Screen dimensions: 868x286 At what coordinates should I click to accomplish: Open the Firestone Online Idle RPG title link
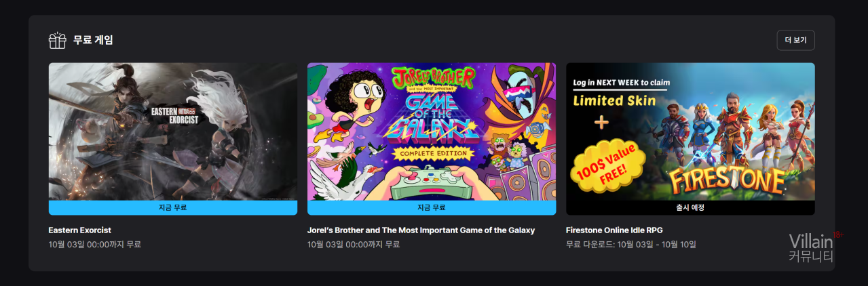click(x=614, y=230)
